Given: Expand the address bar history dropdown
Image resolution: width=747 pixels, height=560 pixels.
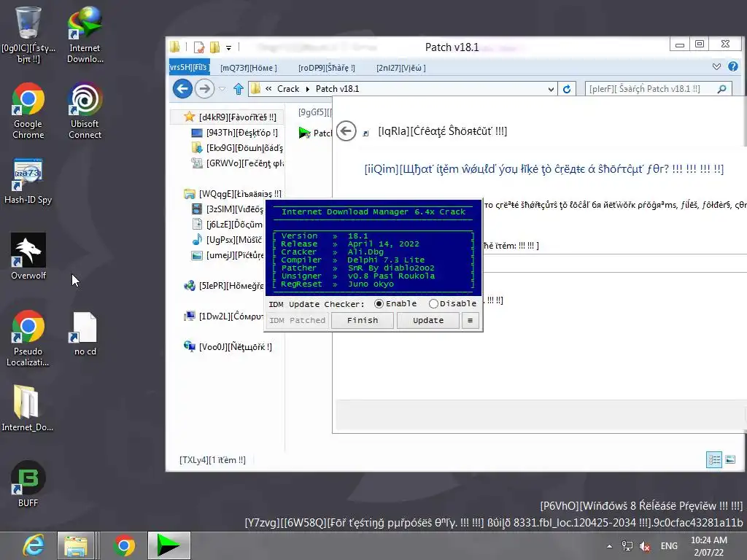Looking at the screenshot, I should (x=551, y=89).
